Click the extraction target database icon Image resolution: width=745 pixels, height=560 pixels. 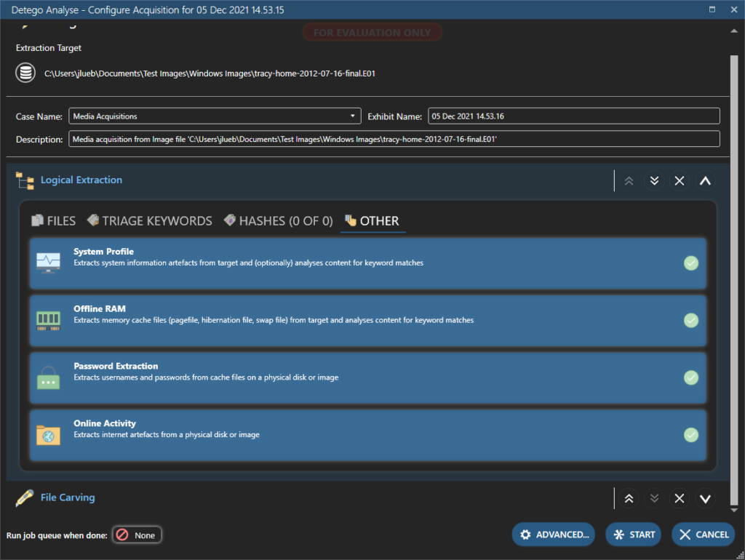coord(25,73)
